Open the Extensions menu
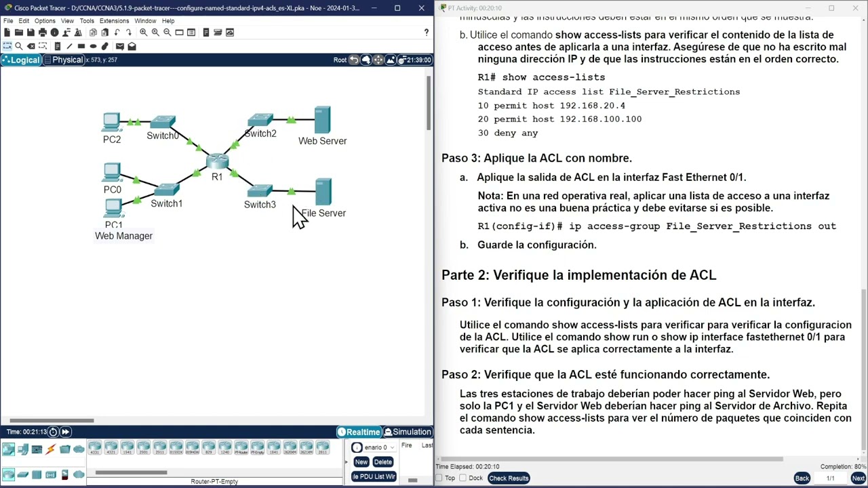 click(114, 21)
